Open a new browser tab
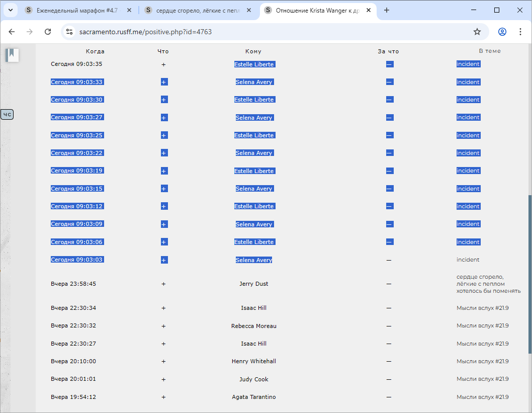This screenshot has width=532, height=413. 386,10
